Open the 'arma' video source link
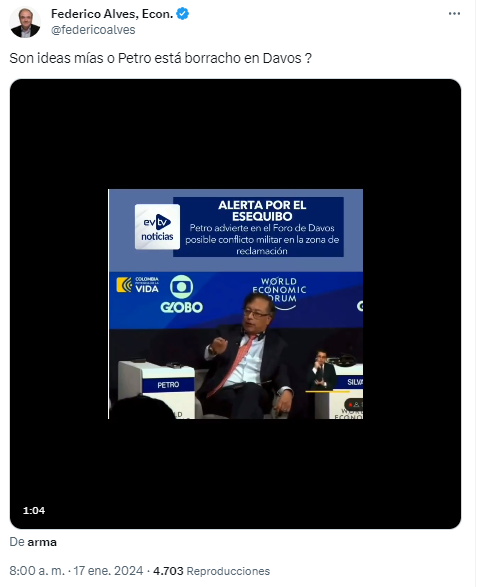477x587 pixels. pyautogui.click(x=42, y=542)
